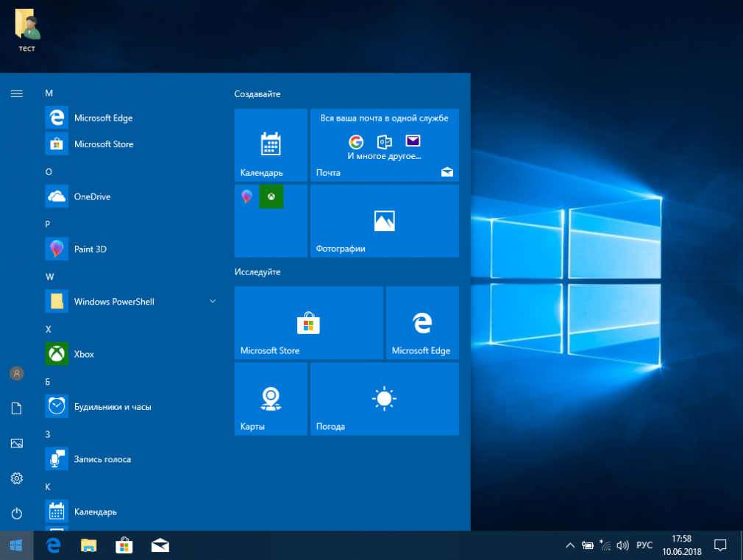
Task: Click the Power icon in Start sidebar
Action: pyautogui.click(x=17, y=514)
